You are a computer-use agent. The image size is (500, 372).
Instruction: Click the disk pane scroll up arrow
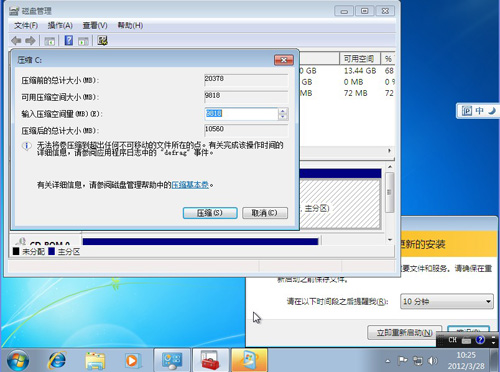point(390,166)
